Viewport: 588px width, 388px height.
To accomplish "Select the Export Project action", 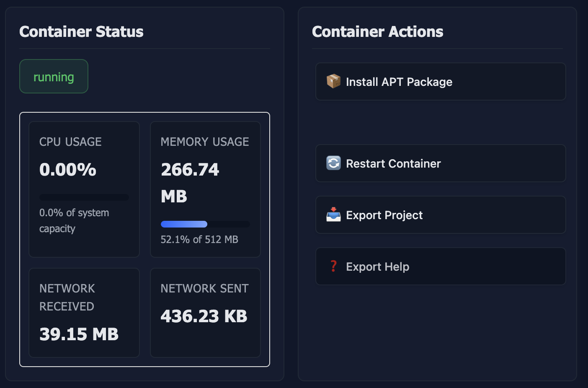I will [441, 215].
